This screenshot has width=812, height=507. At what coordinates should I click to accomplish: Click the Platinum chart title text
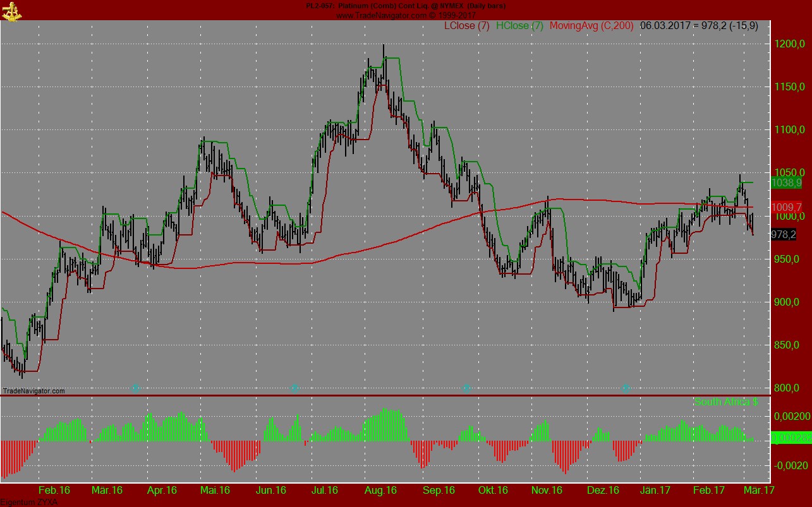[x=406, y=6]
